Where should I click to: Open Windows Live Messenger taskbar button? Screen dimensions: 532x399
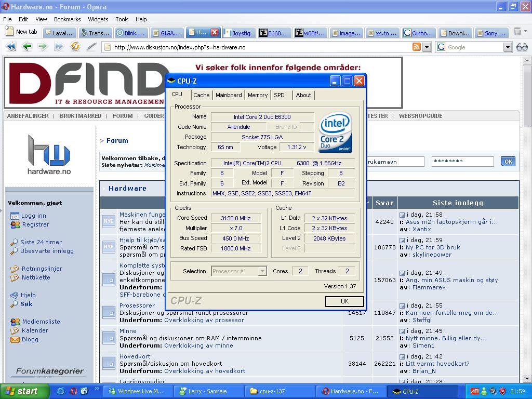coord(139,391)
